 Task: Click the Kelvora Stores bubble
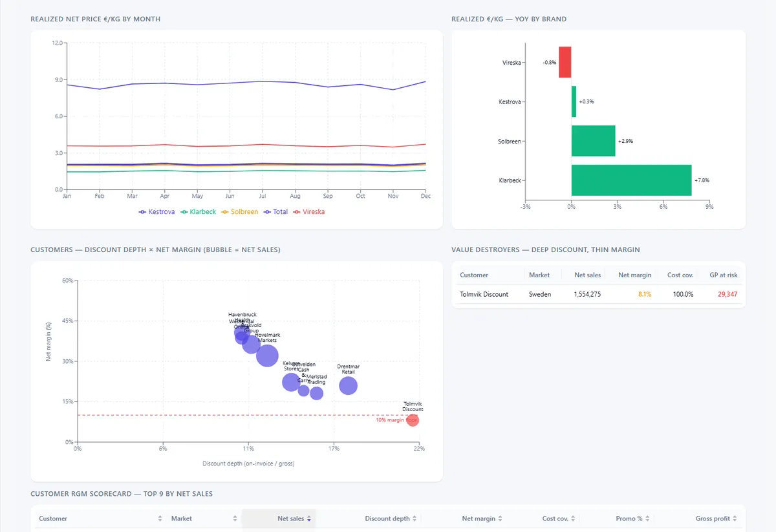pyautogui.click(x=292, y=382)
